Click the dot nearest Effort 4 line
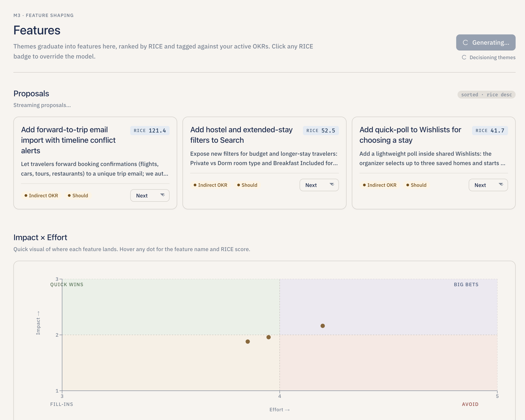The width and height of the screenshot is (525, 420). coord(269,337)
